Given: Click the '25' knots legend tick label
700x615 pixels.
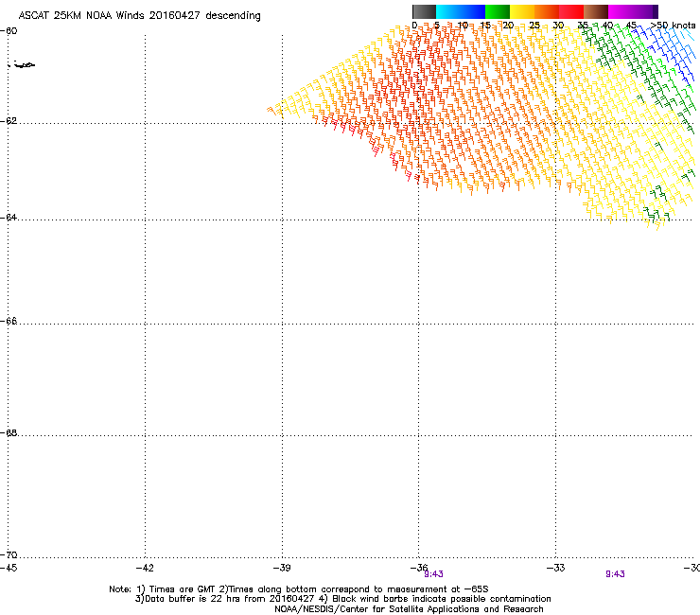Looking at the screenshot, I should coord(534,26).
